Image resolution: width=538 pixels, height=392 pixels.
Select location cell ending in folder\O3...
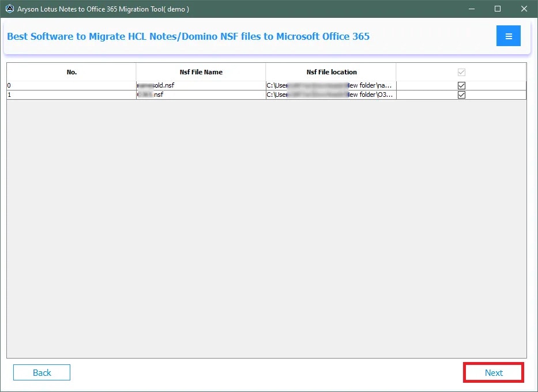pos(331,95)
